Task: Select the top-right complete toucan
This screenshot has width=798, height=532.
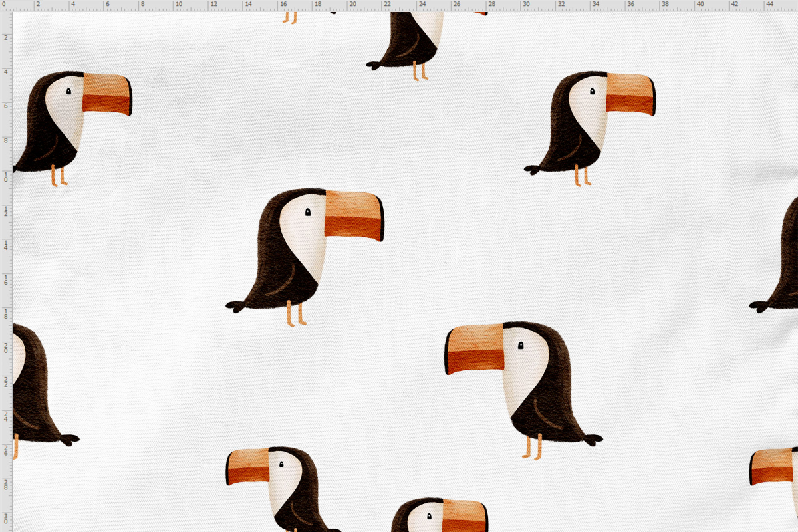Action: point(589,128)
